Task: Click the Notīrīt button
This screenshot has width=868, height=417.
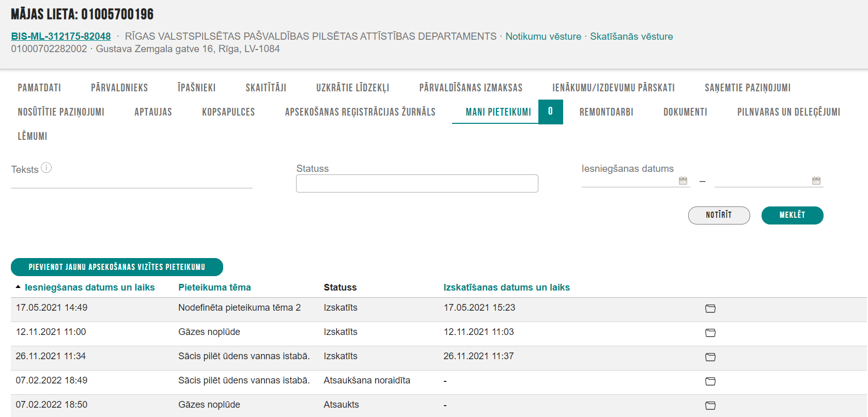Action: [719, 215]
